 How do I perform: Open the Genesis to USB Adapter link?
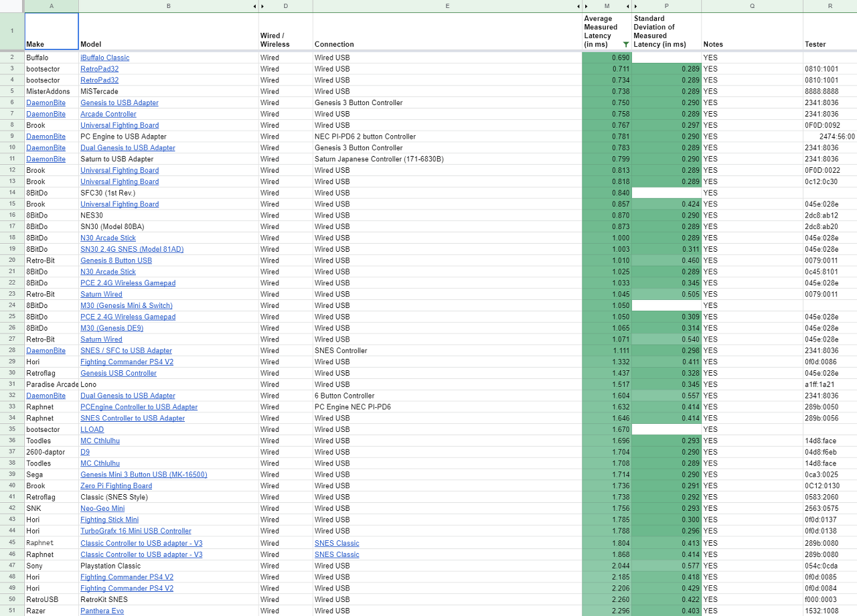pos(120,102)
